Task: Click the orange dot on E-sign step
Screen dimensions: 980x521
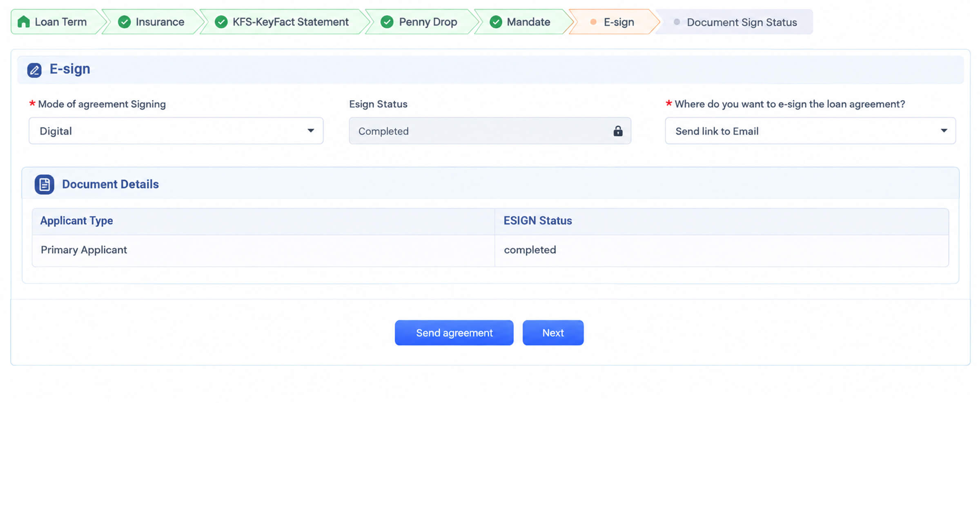Action: (x=593, y=22)
